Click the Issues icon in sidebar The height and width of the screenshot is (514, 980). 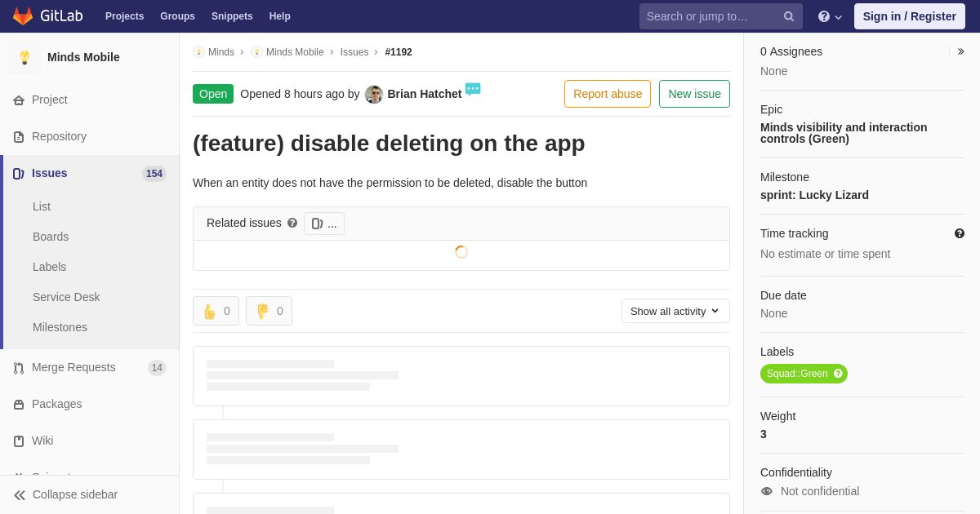tap(19, 174)
